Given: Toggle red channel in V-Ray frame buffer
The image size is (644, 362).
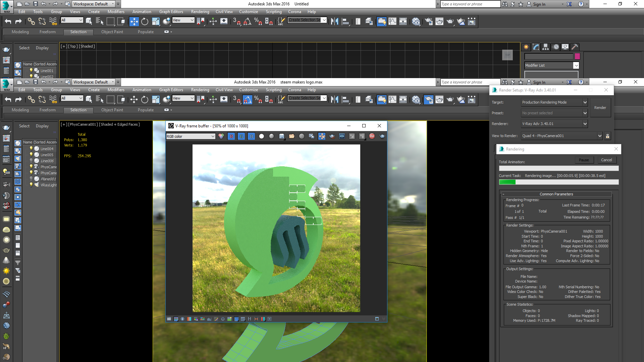Looking at the screenshot, I should coord(231,136).
